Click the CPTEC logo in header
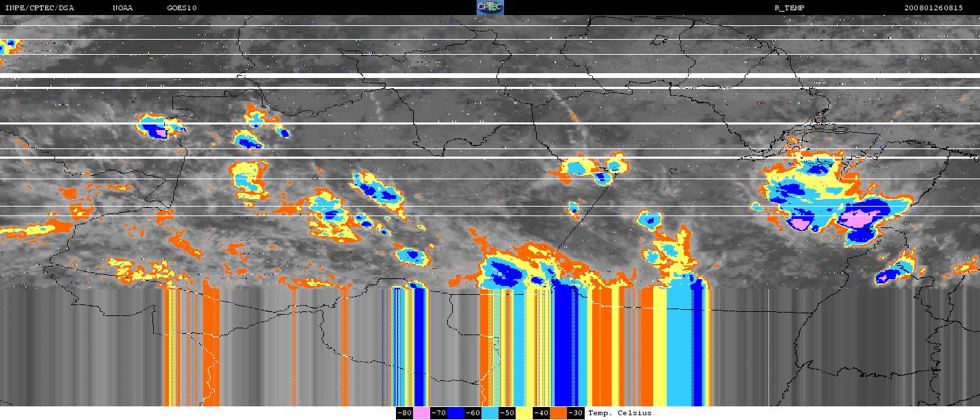The width and height of the screenshot is (980, 420). click(x=490, y=8)
